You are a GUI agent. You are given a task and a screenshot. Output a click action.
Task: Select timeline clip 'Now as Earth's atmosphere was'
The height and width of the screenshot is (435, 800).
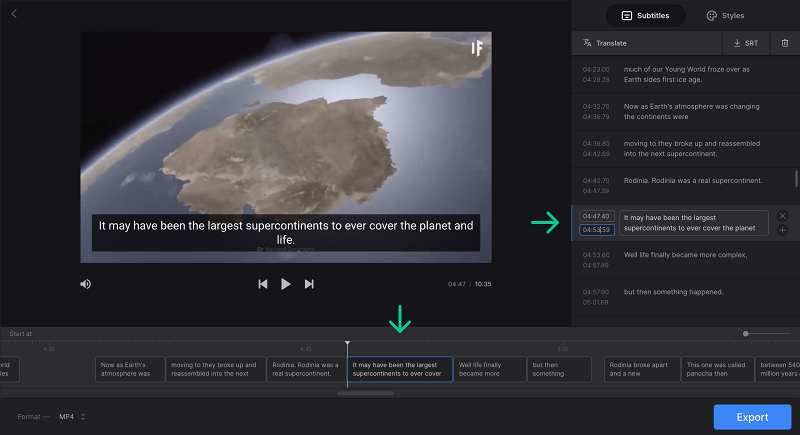click(130, 369)
